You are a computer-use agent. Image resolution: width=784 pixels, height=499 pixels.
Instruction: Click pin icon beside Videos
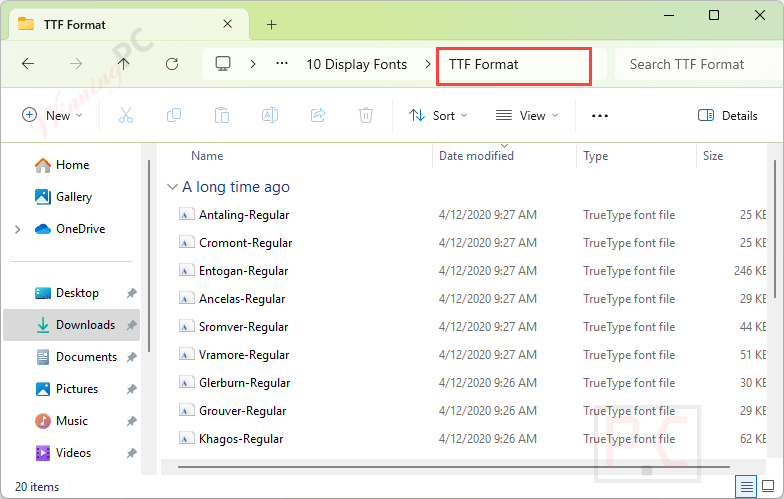(x=132, y=454)
